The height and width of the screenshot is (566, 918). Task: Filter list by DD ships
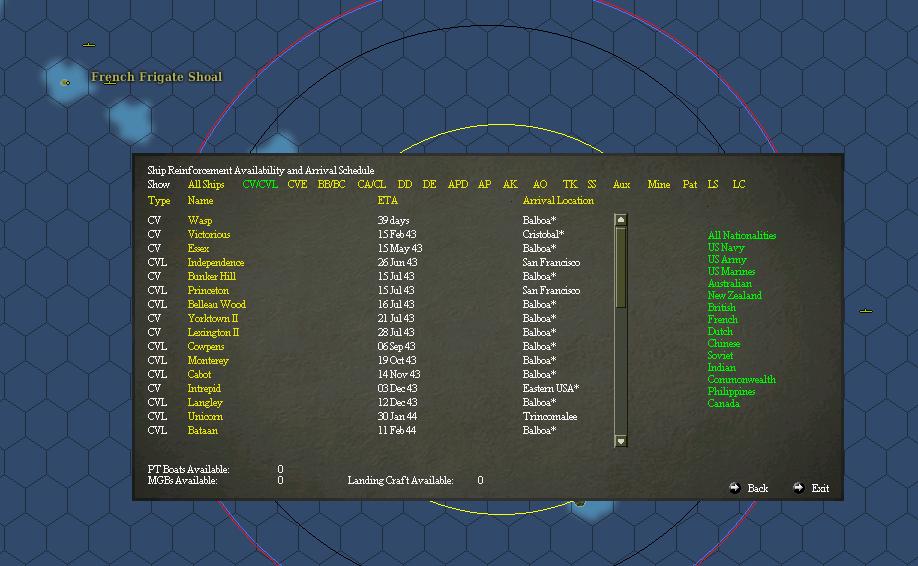[405, 184]
